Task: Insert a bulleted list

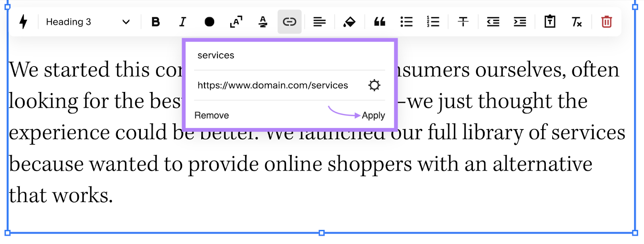Action: (407, 22)
